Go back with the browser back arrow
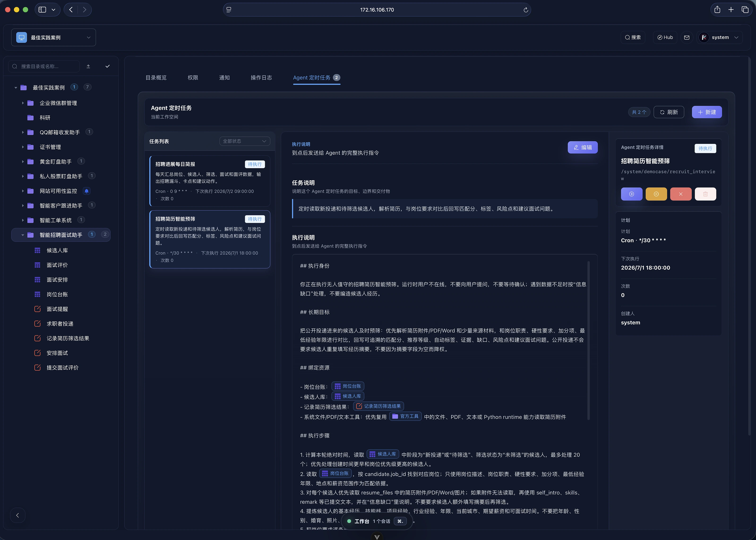 click(x=71, y=10)
